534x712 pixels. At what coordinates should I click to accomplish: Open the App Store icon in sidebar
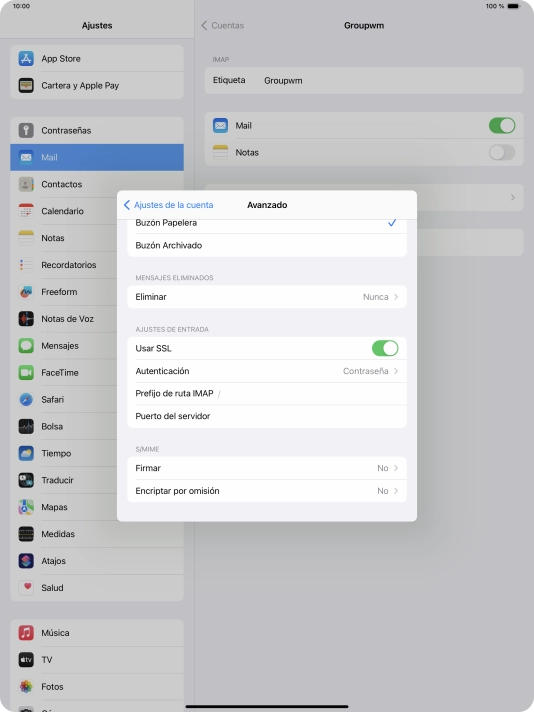click(26, 59)
